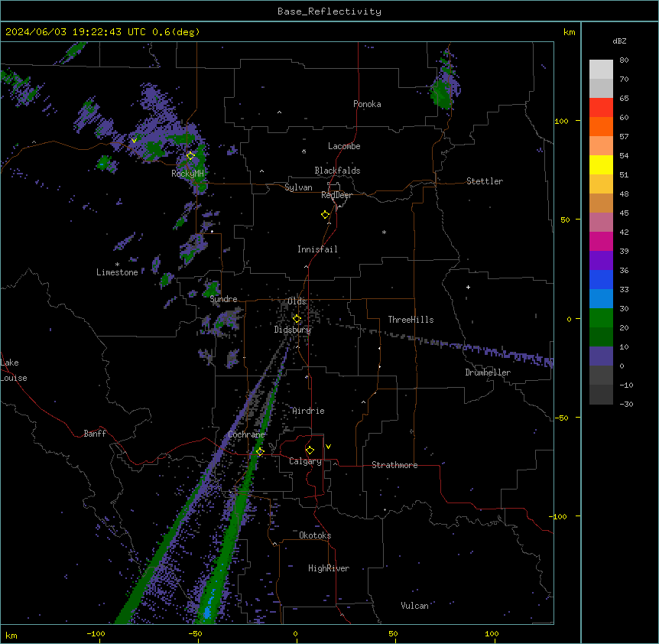This screenshot has height=644, width=659.
Task: Click the yellow diamond marker at RockyMH
Action: 190,155
